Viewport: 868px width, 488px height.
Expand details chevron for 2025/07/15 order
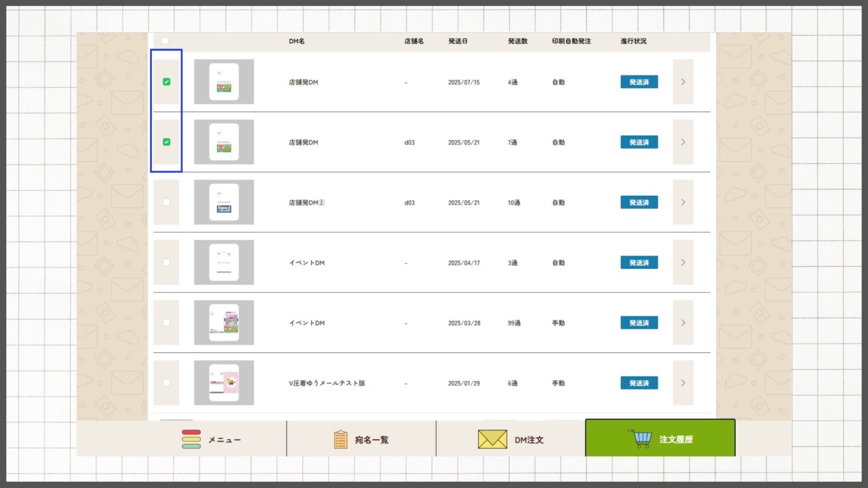point(683,82)
